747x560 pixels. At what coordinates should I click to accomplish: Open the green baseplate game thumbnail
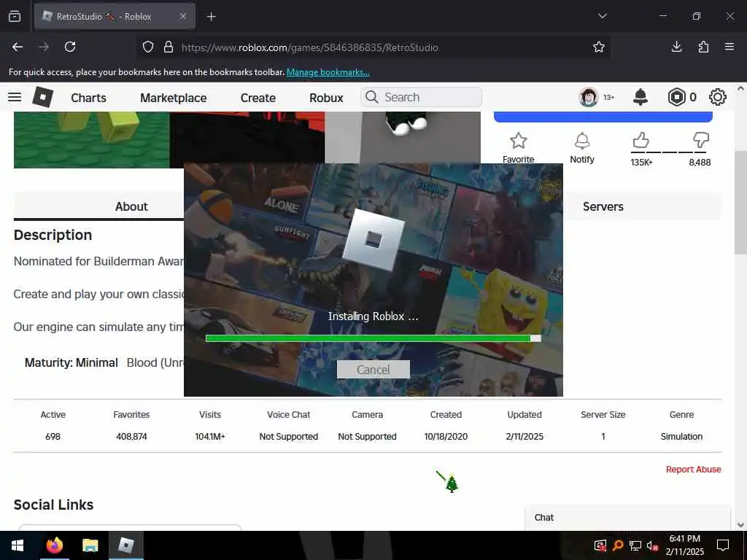point(91,140)
